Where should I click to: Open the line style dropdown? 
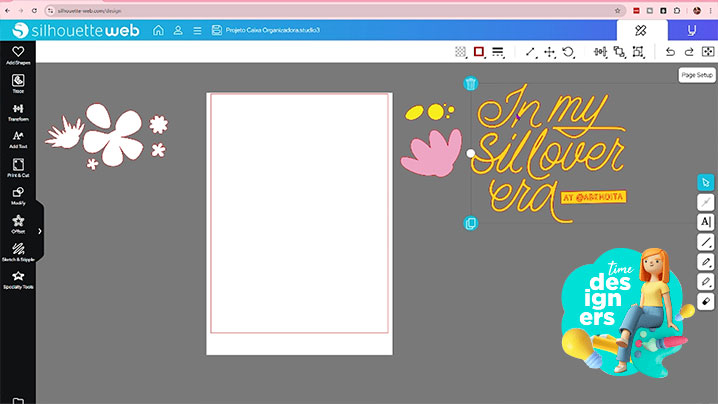[x=498, y=52]
